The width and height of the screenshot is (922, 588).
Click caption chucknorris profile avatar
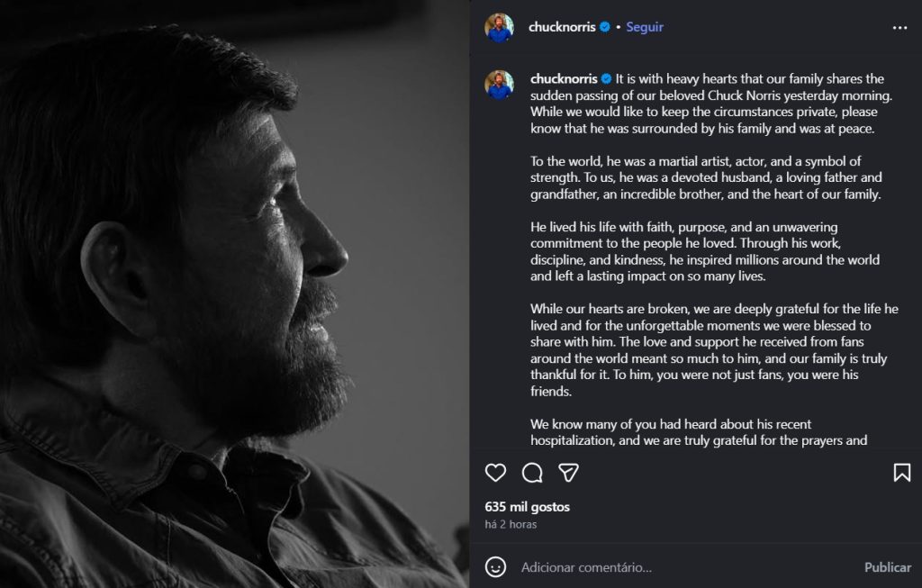(499, 84)
